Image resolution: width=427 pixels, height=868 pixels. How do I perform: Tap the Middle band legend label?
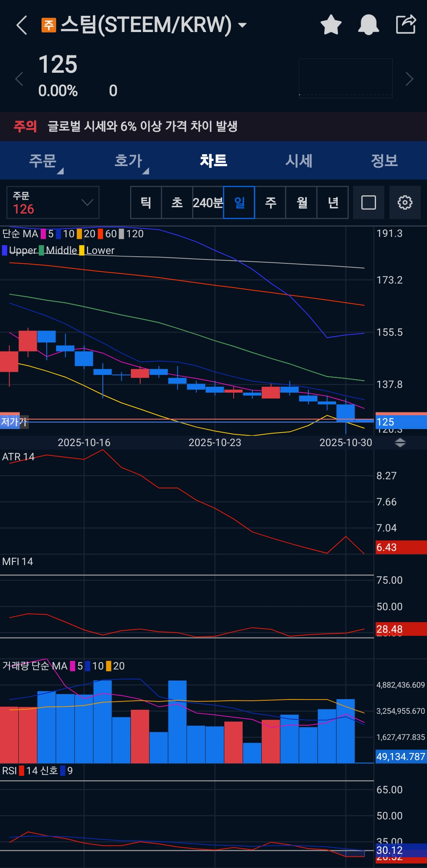point(61,250)
